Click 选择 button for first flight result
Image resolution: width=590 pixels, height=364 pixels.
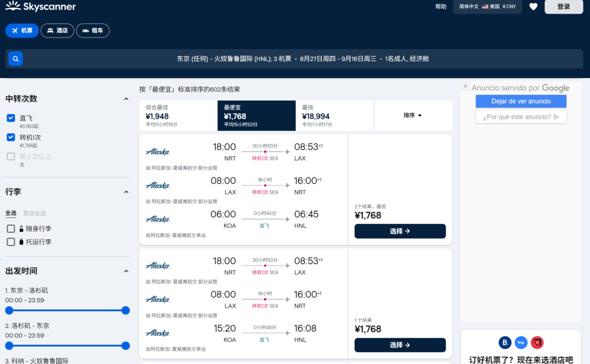[x=400, y=231]
